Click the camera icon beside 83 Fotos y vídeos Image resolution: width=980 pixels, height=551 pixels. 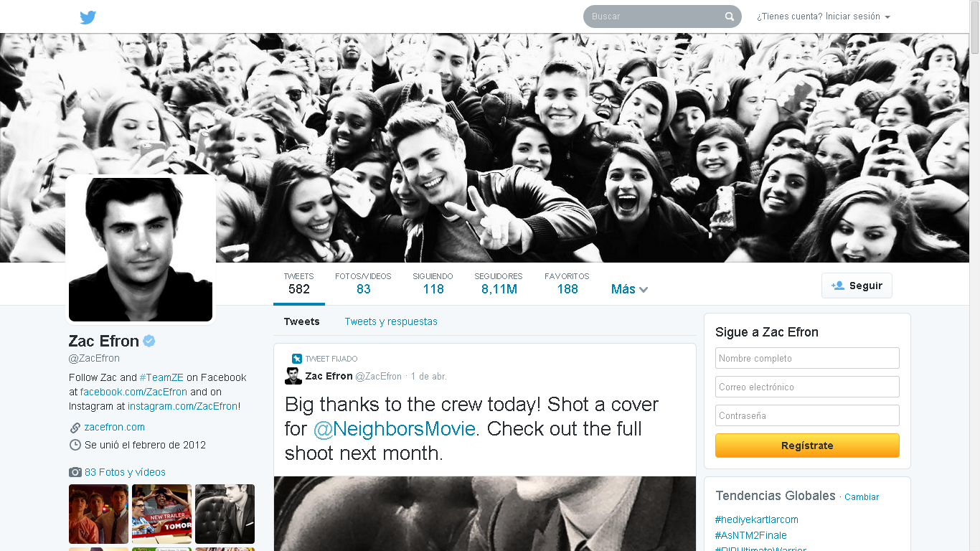75,472
